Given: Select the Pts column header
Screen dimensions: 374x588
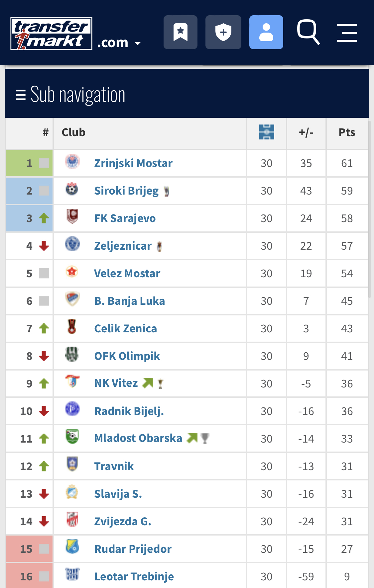Looking at the screenshot, I should pos(347,132).
